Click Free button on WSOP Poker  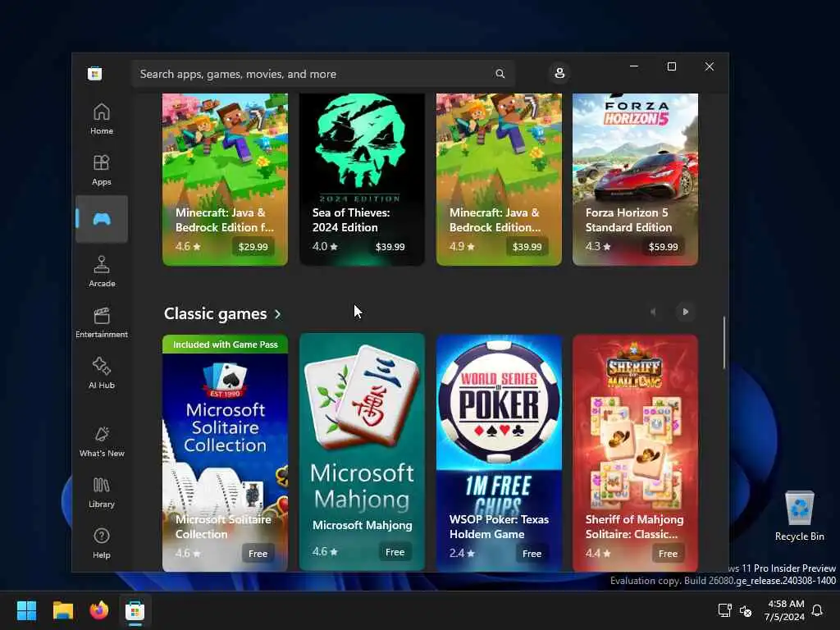532,554
